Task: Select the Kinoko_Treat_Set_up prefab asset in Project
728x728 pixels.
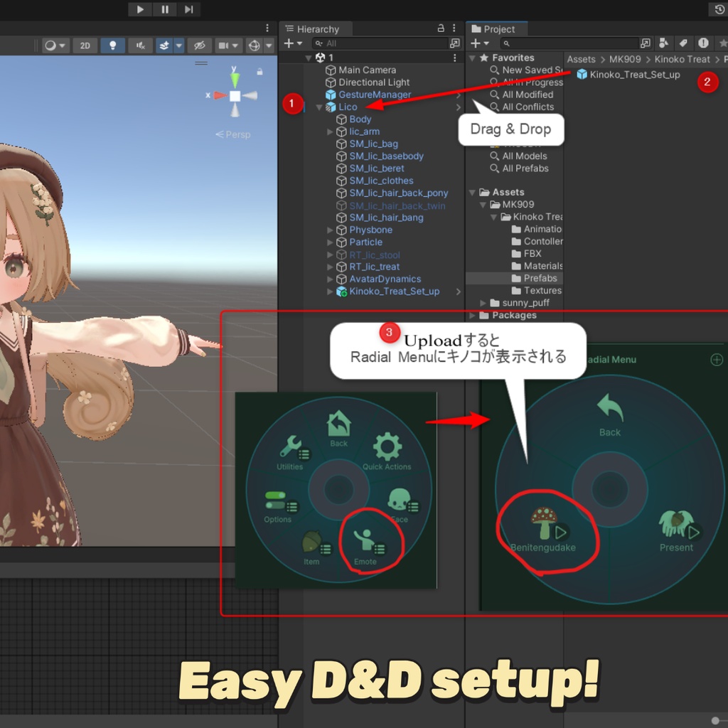Action: click(x=628, y=74)
